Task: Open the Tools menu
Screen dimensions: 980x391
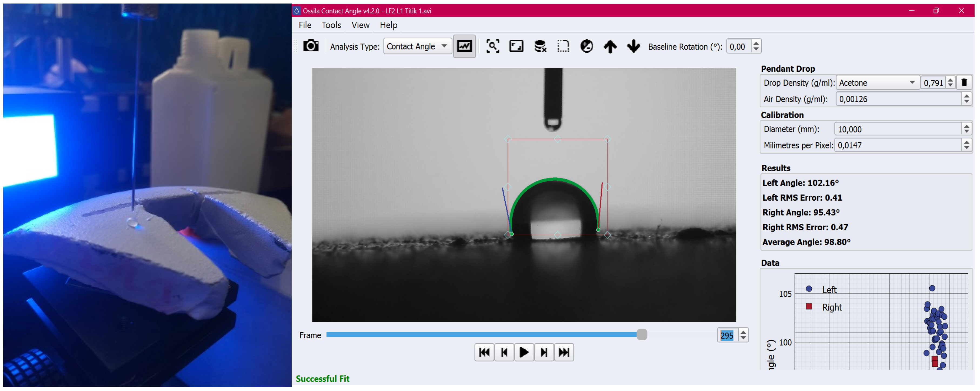Action: 331,25
